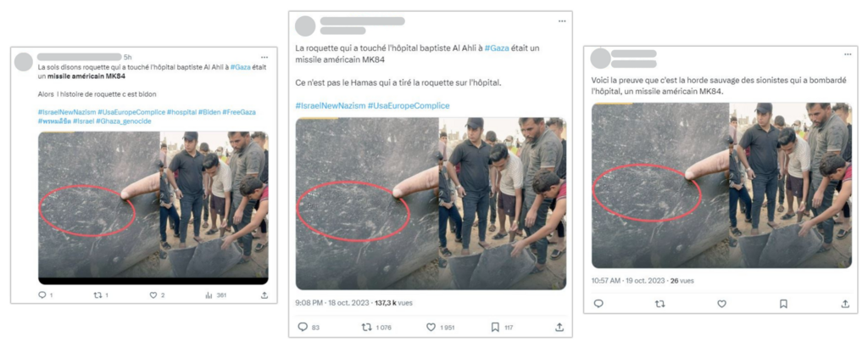Screen dimensions: 868x348
Task: Open the image in the right tweet
Action: click(721, 185)
